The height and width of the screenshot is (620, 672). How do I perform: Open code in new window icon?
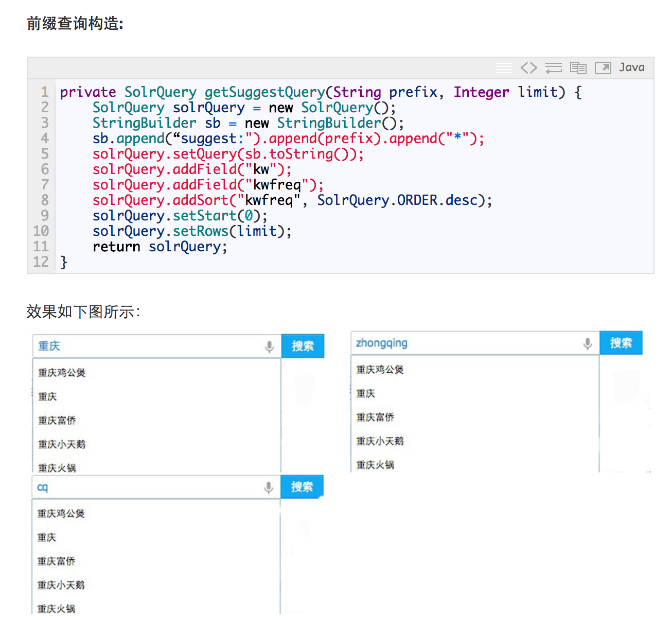pyautogui.click(x=603, y=67)
